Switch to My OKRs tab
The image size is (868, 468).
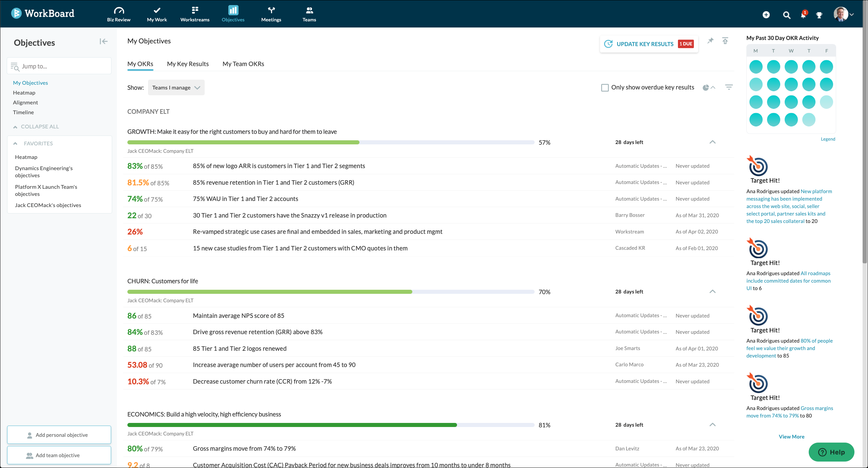[x=140, y=64]
